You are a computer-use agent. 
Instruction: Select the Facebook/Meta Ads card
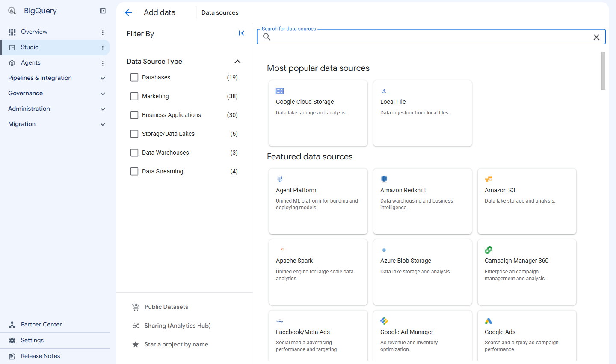tap(318, 336)
